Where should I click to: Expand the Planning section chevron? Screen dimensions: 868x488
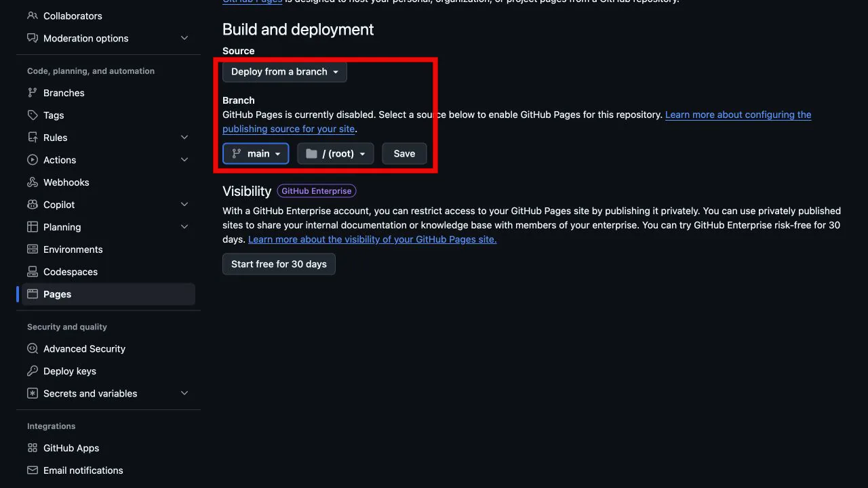[184, 227]
